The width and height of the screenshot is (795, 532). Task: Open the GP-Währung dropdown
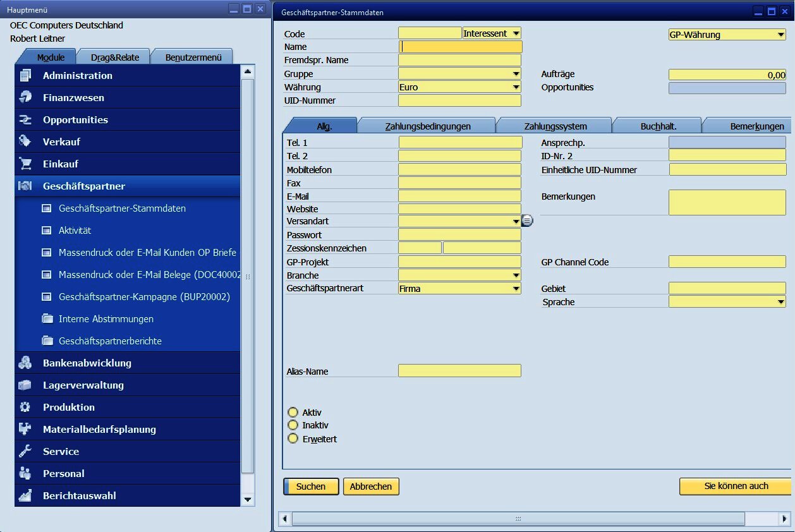pos(781,35)
